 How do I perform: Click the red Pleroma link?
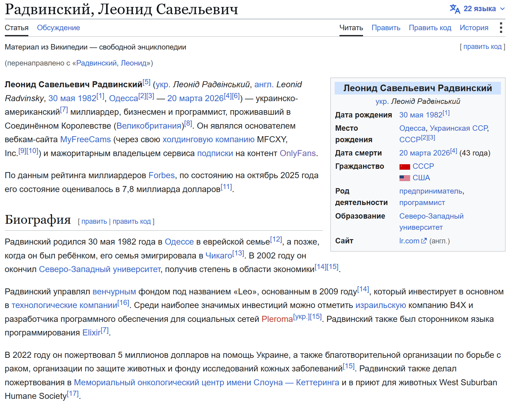point(277,319)
